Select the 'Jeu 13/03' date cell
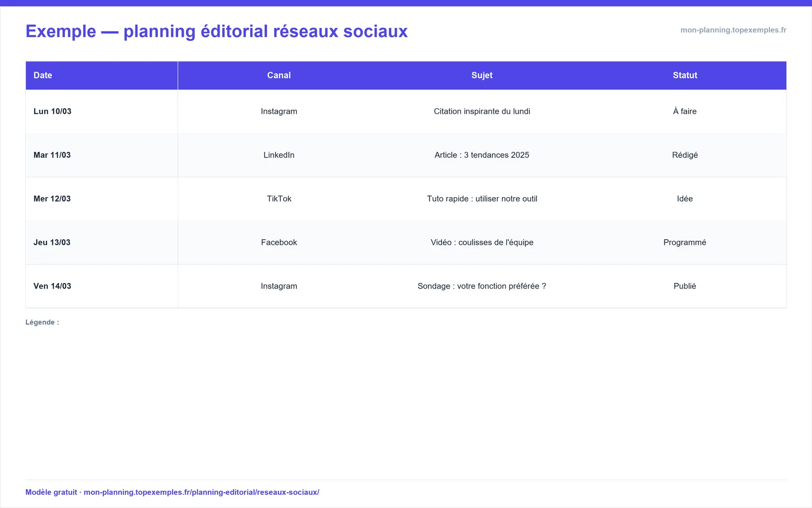Viewport: 812px width, 508px height. click(x=101, y=242)
